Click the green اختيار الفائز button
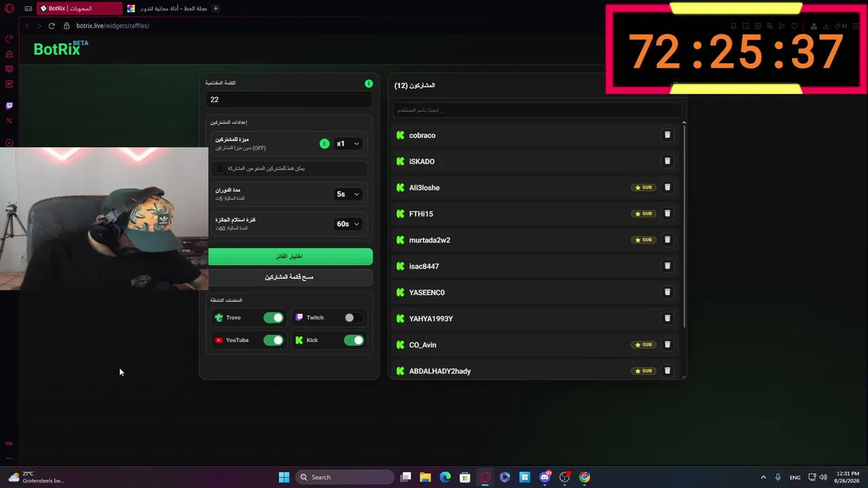The image size is (868, 488). [x=290, y=256]
